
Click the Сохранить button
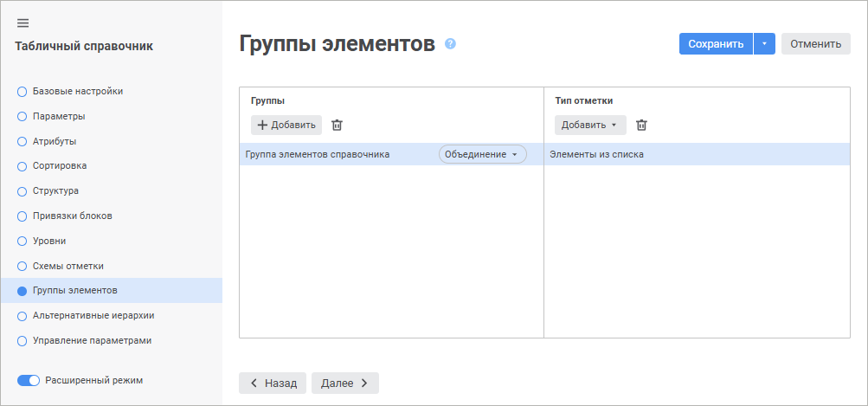coord(716,44)
